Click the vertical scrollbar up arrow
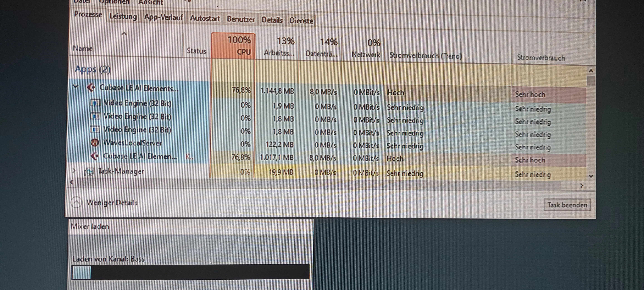 pos(591,71)
